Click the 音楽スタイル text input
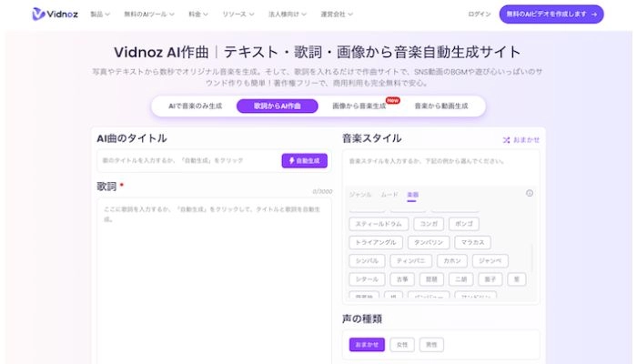Viewport: 637px width, 364px height. coord(440,167)
